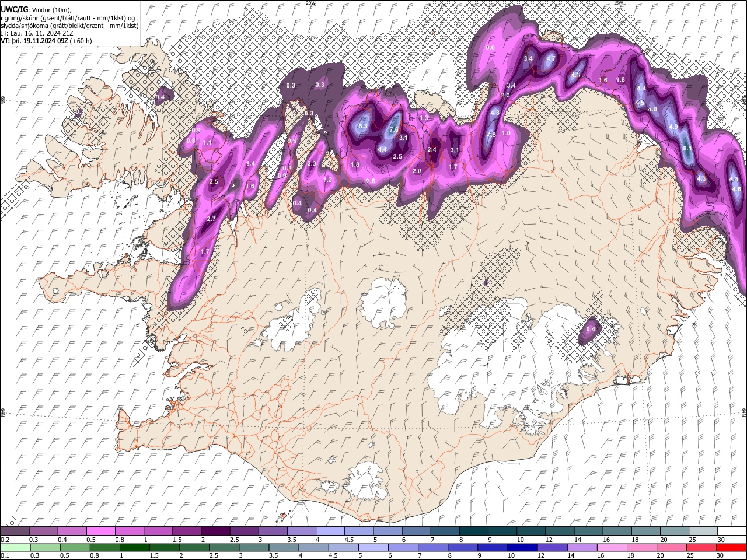Select upper legend dark purple swatch starting at 2
Screen dimensions: 747x560
pos(215,531)
